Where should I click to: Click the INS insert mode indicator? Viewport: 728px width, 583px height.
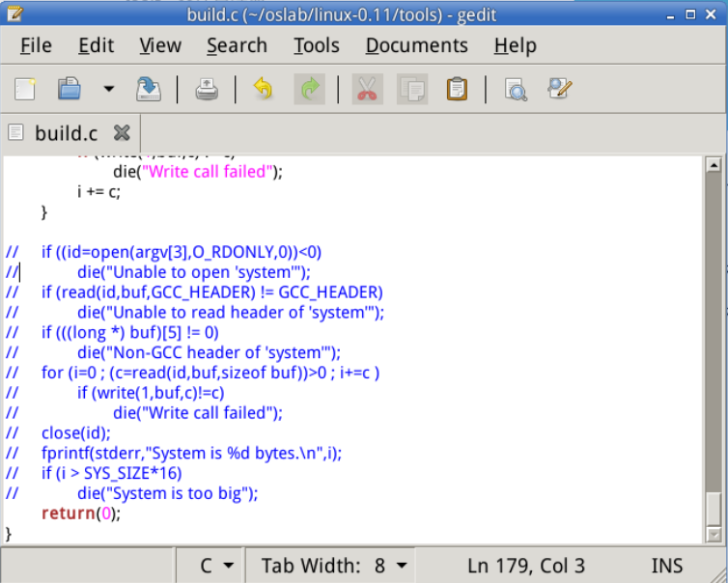click(667, 566)
